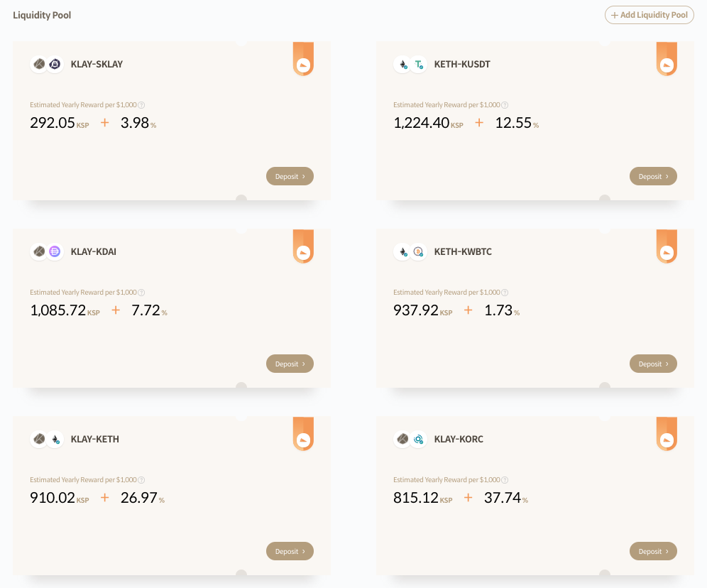Screen dimensions: 707x588
Task: Click the KWBTC token icon on KETH-KWBTC pool
Action: pos(418,251)
